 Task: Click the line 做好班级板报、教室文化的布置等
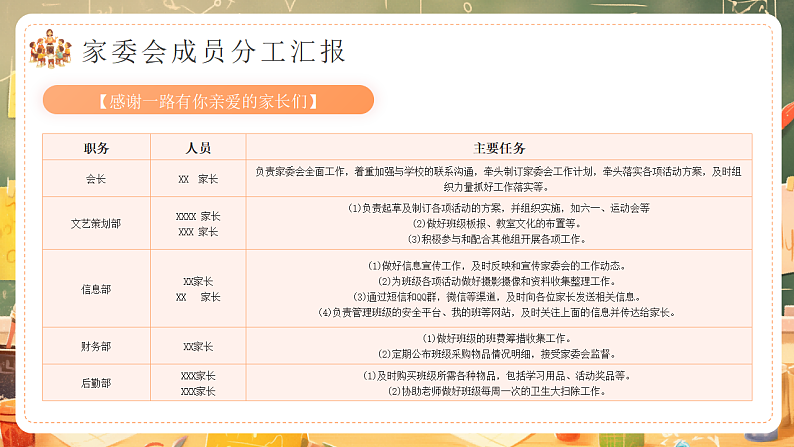(497, 223)
